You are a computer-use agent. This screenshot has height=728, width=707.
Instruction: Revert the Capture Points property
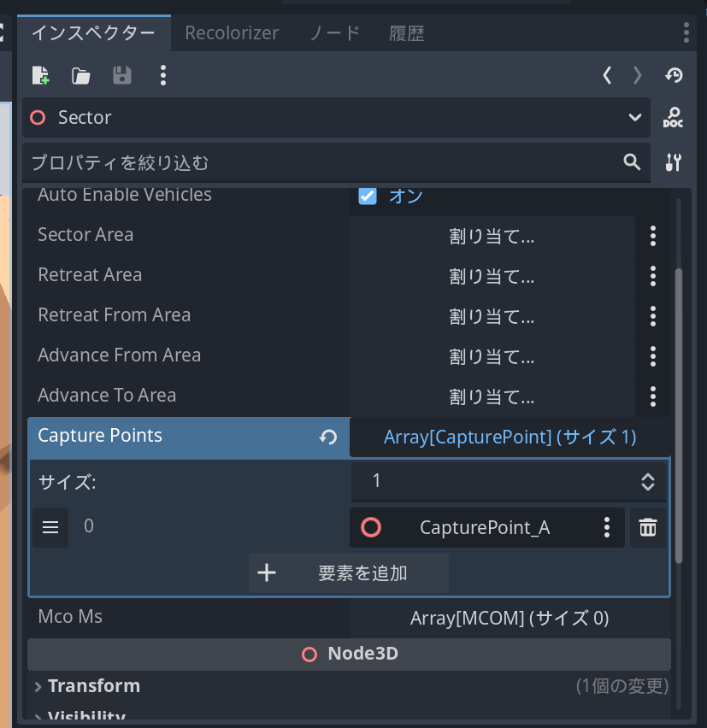point(327,437)
